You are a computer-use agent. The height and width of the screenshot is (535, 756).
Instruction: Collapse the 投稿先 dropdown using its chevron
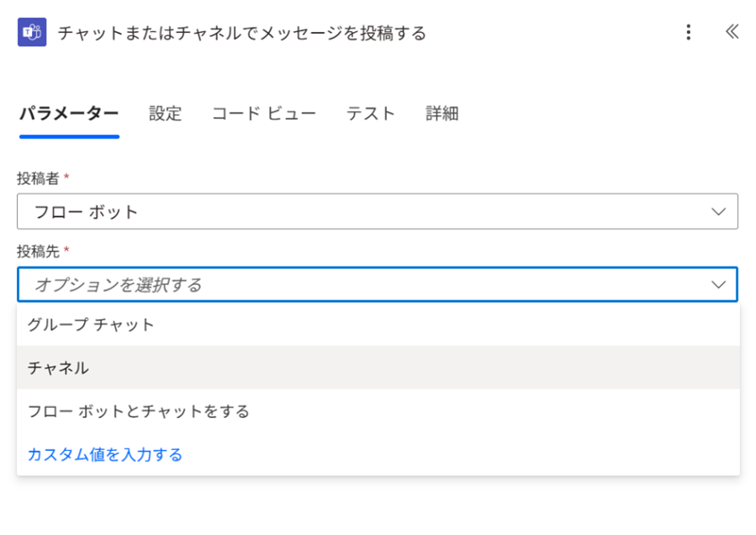(x=718, y=285)
